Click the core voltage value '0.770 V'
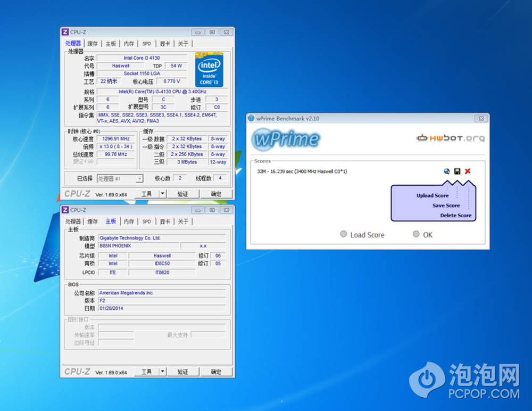Image resolution: width=532 pixels, height=411 pixels. pyautogui.click(x=172, y=81)
